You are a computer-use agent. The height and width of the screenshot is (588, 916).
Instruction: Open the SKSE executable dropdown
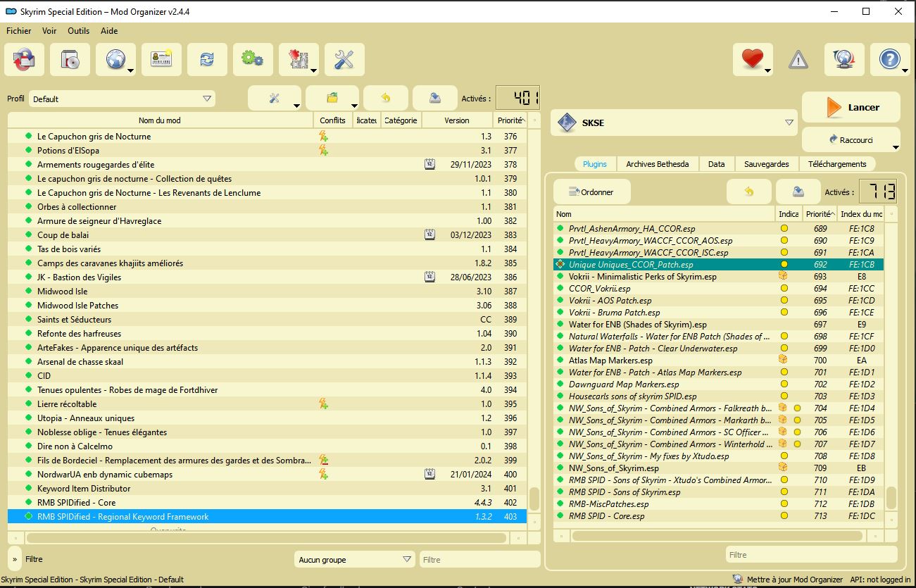tap(675, 123)
